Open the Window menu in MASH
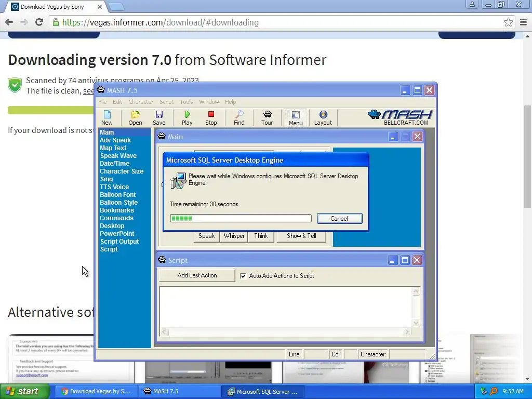 [209, 102]
